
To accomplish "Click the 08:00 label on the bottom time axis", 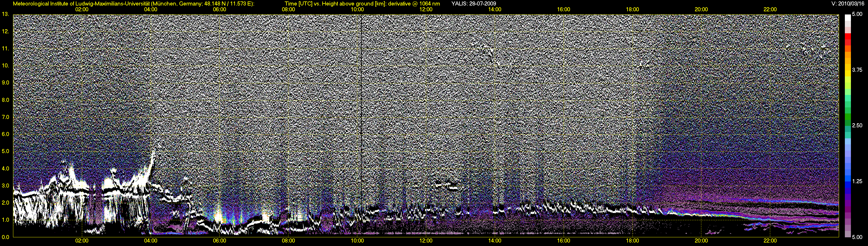I will [x=288, y=241].
